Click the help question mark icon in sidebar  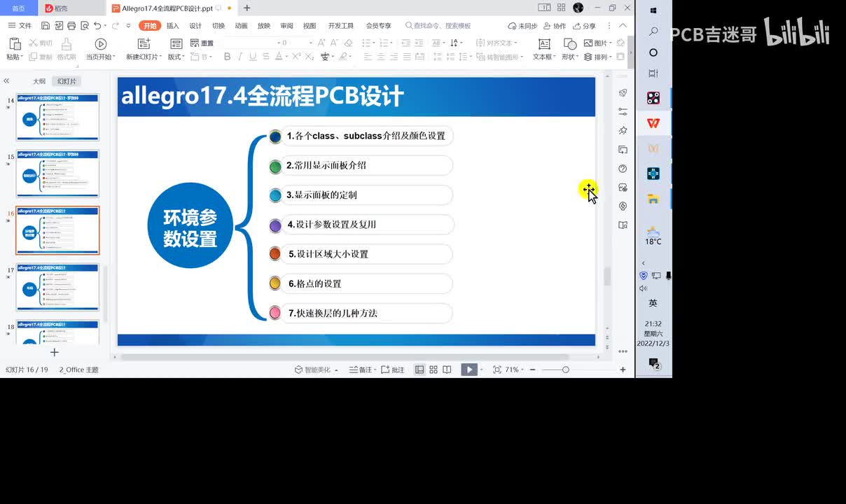click(623, 169)
